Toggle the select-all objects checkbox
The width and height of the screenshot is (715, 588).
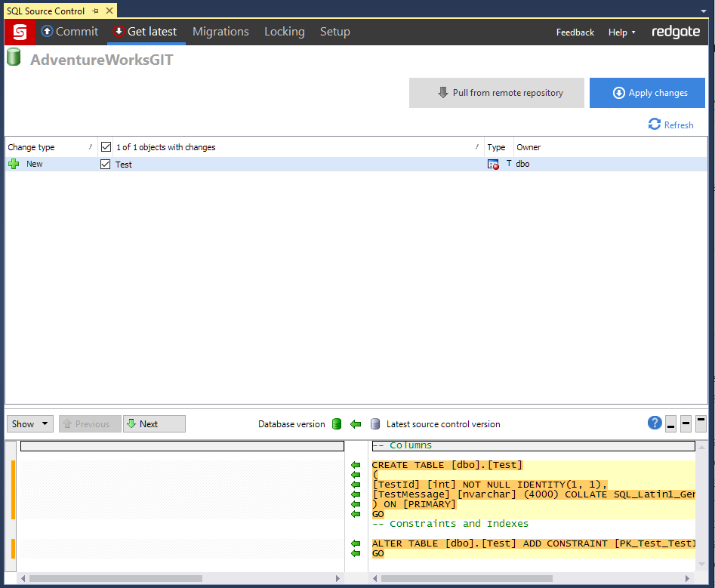(106, 146)
